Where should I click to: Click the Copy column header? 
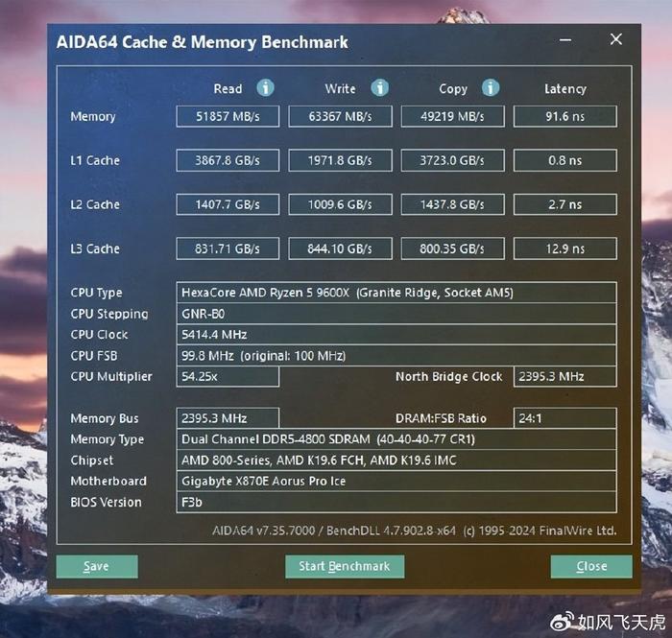point(453,89)
